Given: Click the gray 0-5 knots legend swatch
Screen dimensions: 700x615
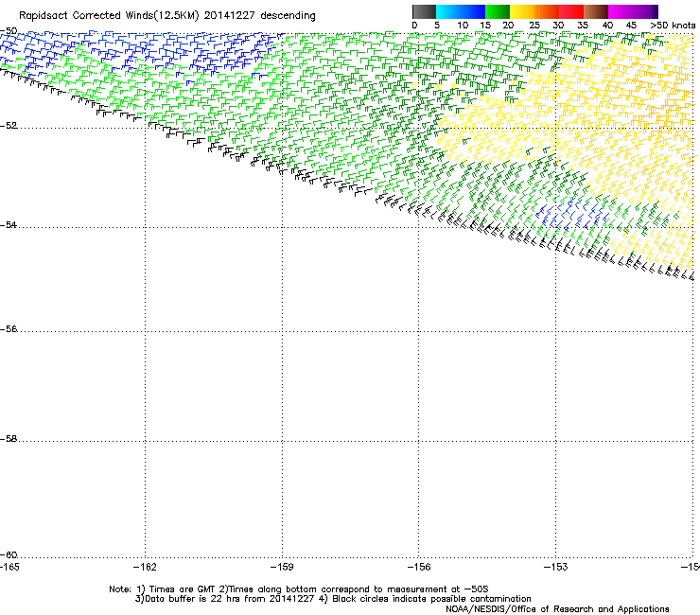Looking at the screenshot, I should (x=424, y=11).
